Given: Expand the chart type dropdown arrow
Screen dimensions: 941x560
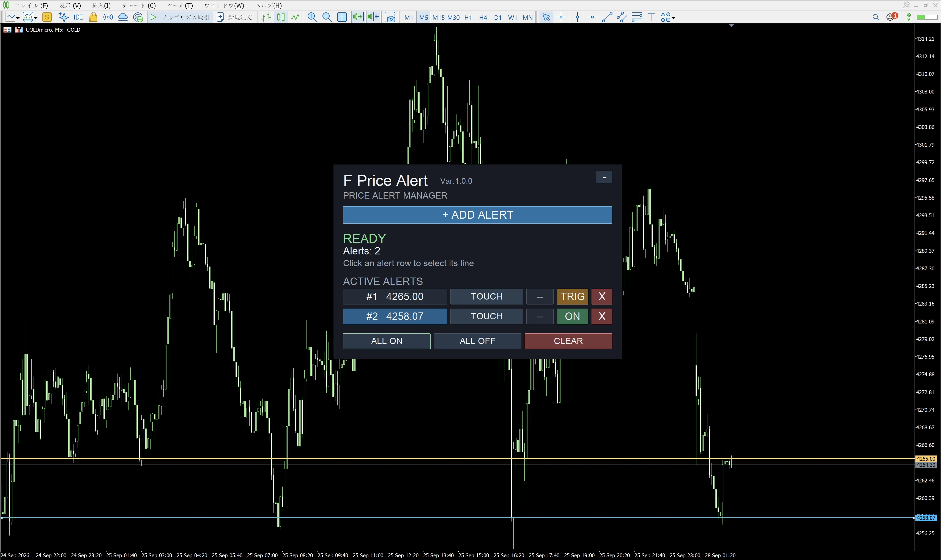Looking at the screenshot, I should pyautogui.click(x=18, y=18).
